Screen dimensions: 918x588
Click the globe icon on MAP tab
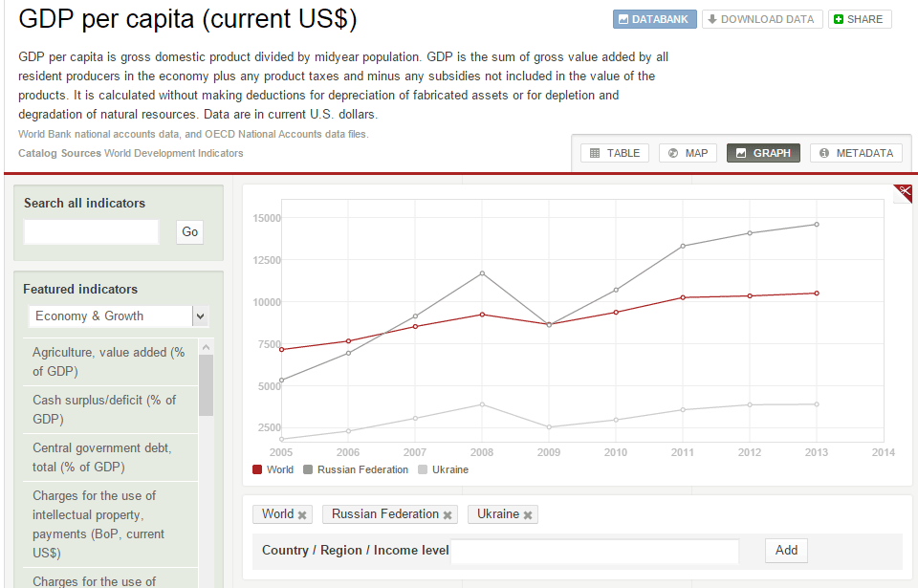pyautogui.click(x=673, y=153)
